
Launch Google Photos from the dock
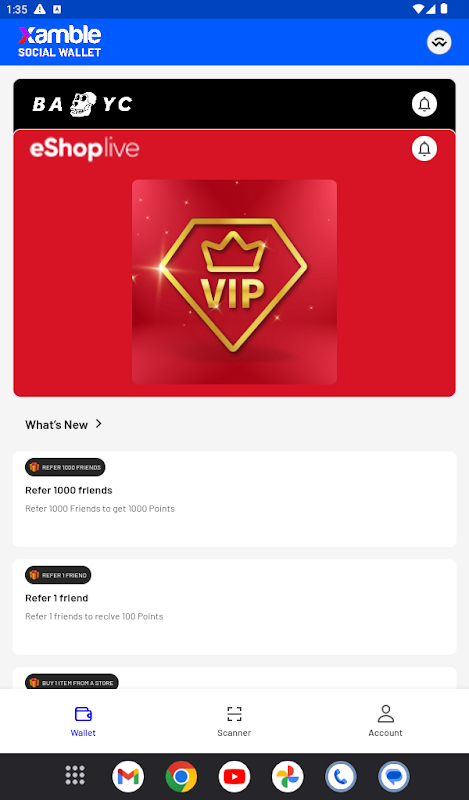(x=287, y=776)
